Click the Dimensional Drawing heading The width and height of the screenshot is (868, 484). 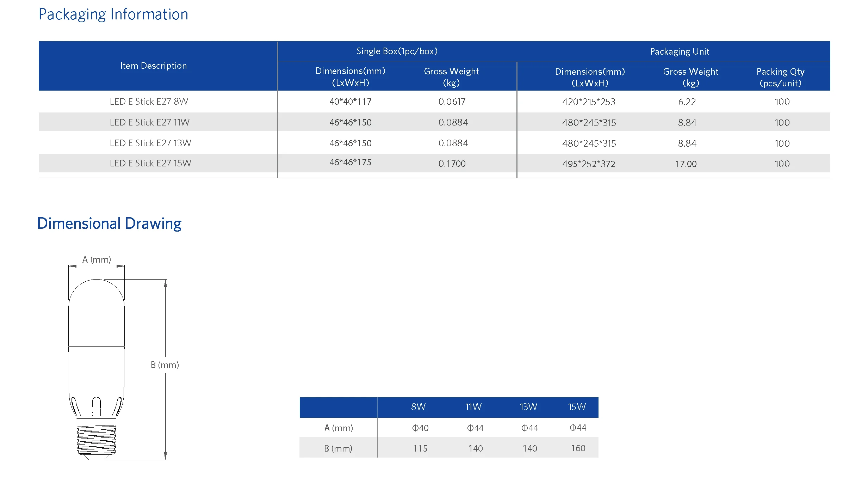109,223
